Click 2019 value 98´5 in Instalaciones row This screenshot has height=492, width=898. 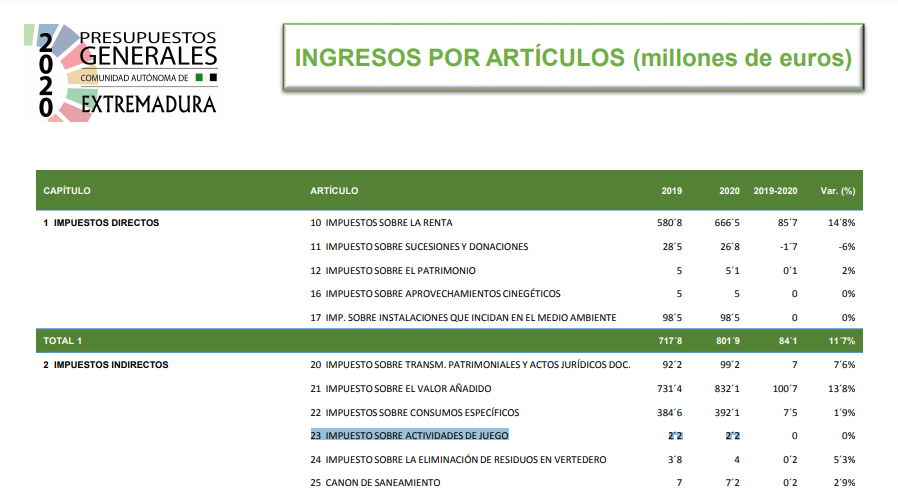(x=672, y=318)
